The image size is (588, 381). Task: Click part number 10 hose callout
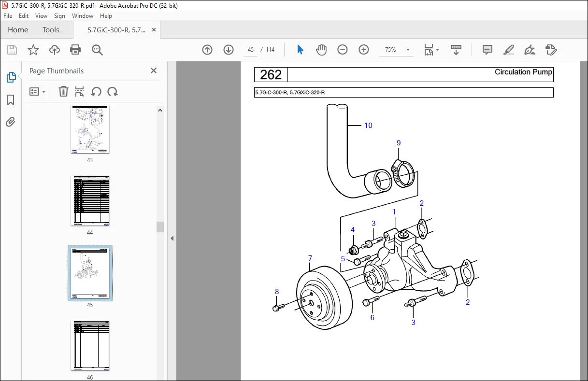click(368, 126)
